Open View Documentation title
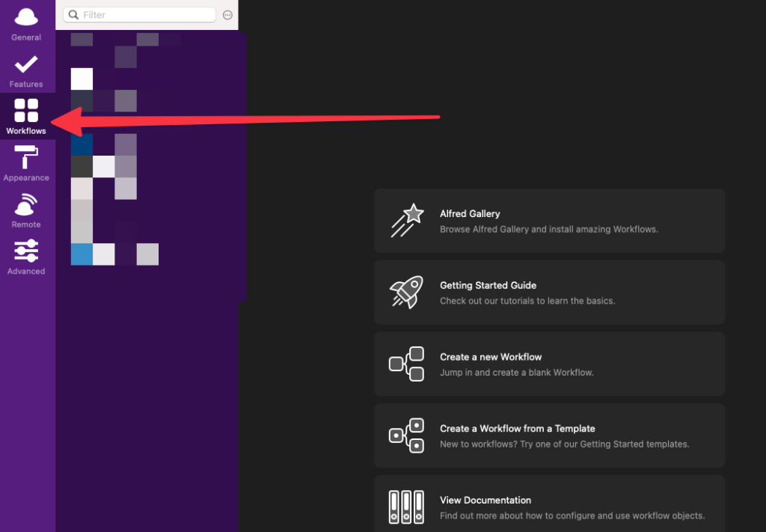This screenshot has width=766, height=532. tap(485, 501)
